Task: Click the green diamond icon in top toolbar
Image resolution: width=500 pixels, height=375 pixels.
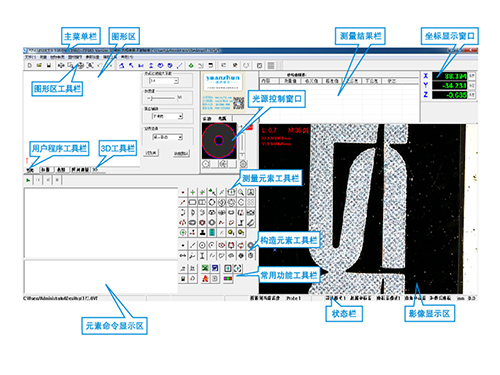Action: 191,65
